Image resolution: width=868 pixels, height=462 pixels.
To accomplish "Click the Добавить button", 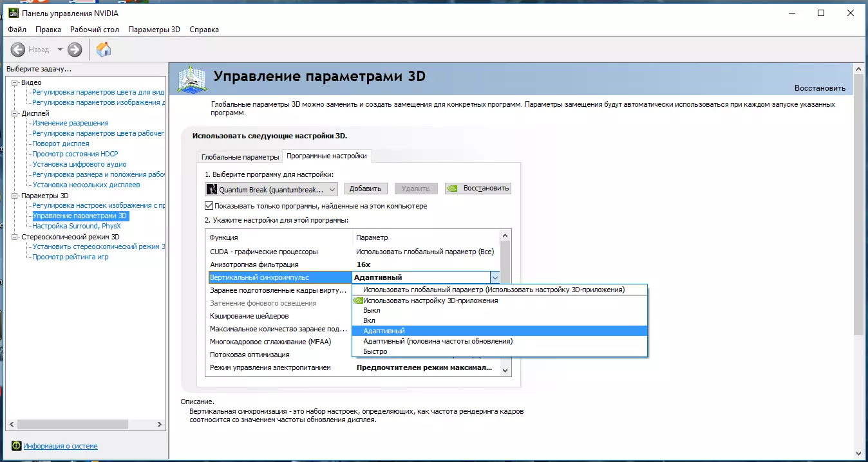I will pyautogui.click(x=366, y=189).
